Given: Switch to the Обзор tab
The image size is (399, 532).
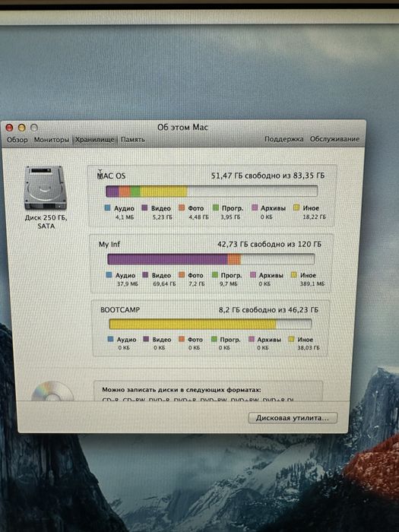Looking at the screenshot, I should click(x=17, y=139).
